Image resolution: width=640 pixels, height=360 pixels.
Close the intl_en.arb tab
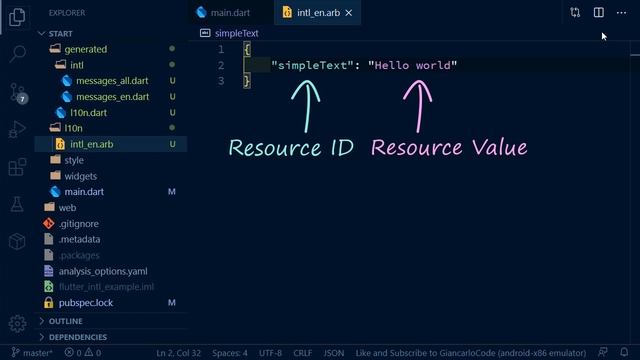(349, 13)
